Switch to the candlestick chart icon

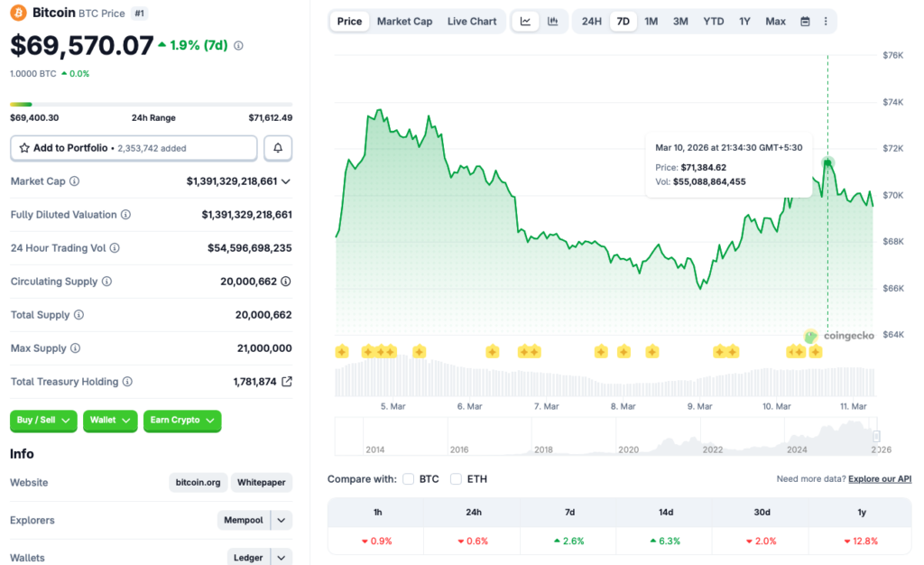pos(553,21)
